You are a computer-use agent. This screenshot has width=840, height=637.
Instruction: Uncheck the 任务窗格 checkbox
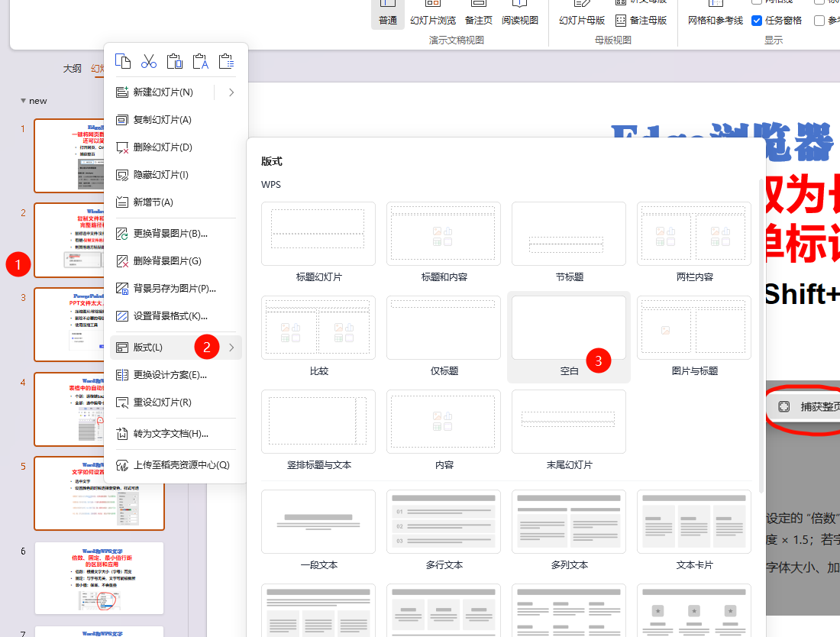click(757, 21)
